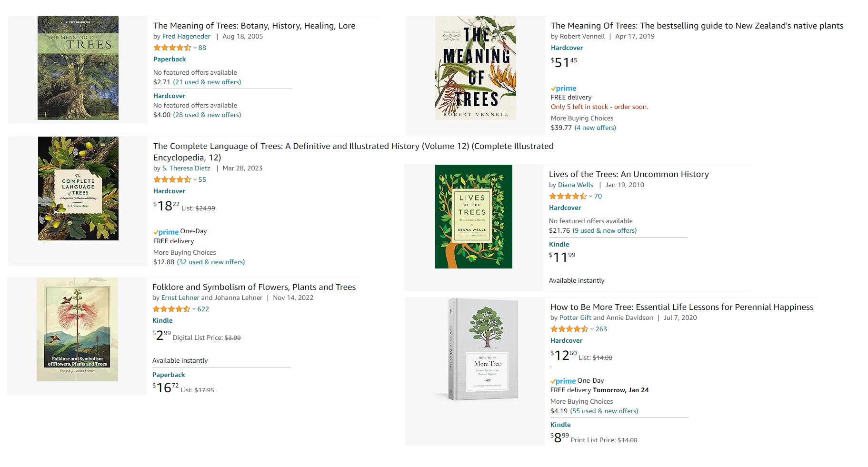Image resolution: width=868 pixels, height=467 pixels.
Task: View 55 used & new offers
Action: pos(604,411)
